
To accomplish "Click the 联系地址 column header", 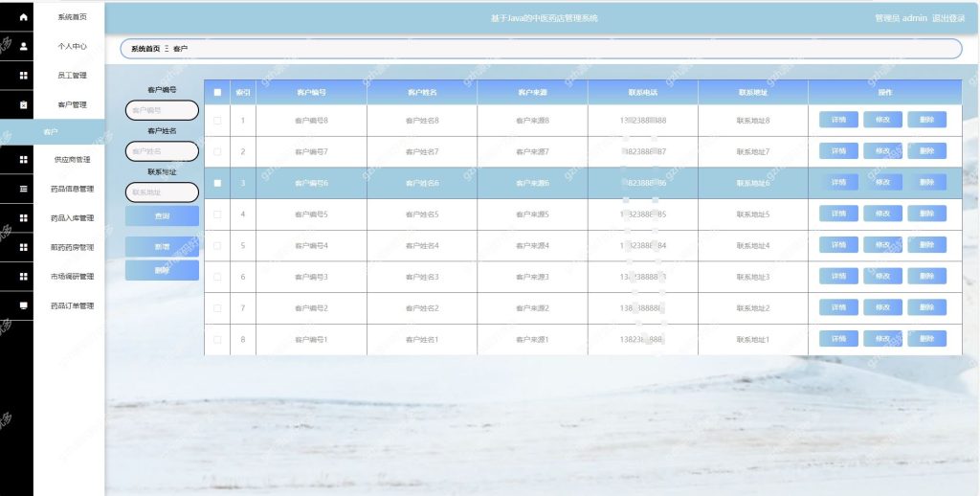I will point(753,93).
